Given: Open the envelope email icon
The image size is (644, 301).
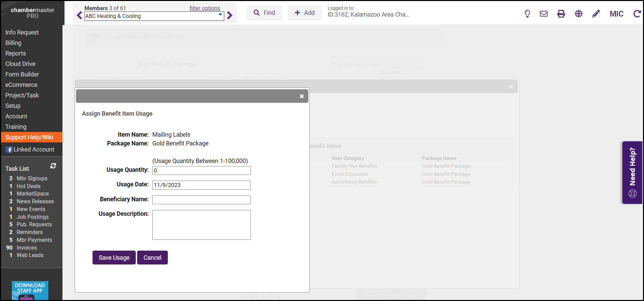Looking at the screenshot, I should pyautogui.click(x=544, y=14).
